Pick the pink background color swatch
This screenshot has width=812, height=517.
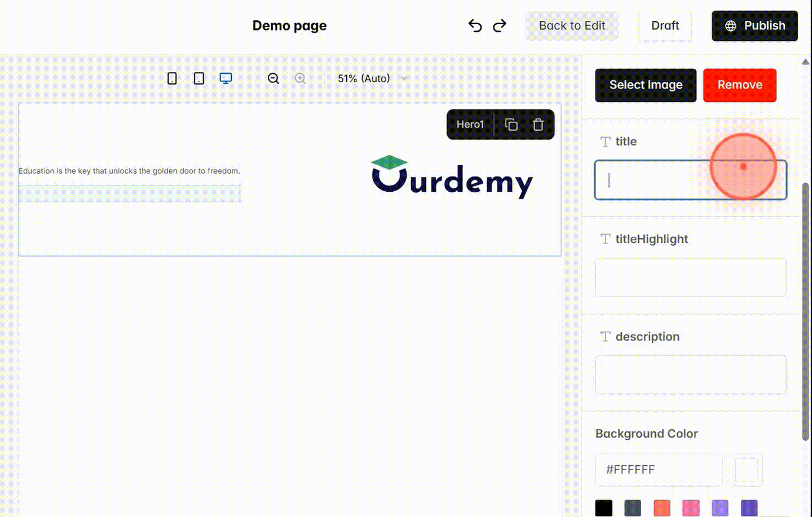coord(691,507)
